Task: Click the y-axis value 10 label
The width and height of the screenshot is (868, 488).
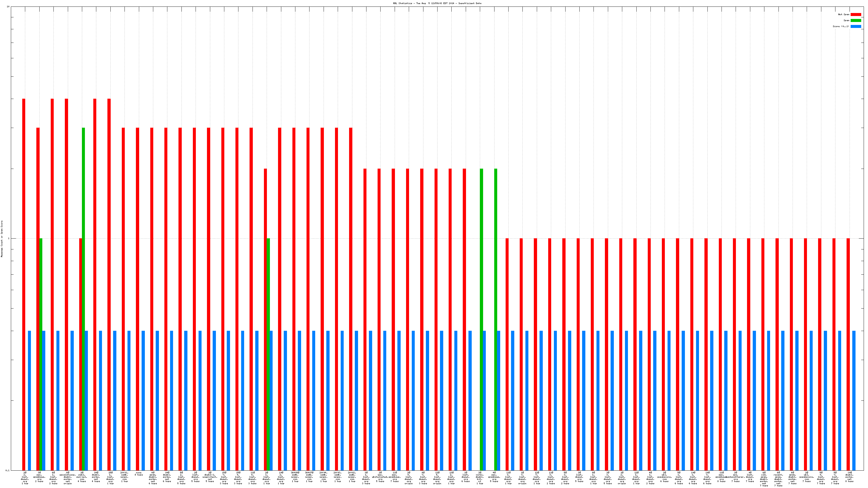Action: (8, 7)
